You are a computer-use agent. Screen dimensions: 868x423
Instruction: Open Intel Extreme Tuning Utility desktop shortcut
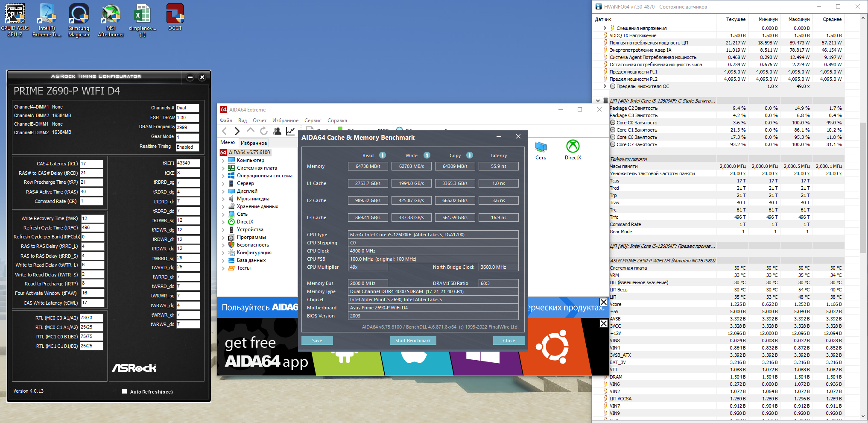(x=47, y=20)
